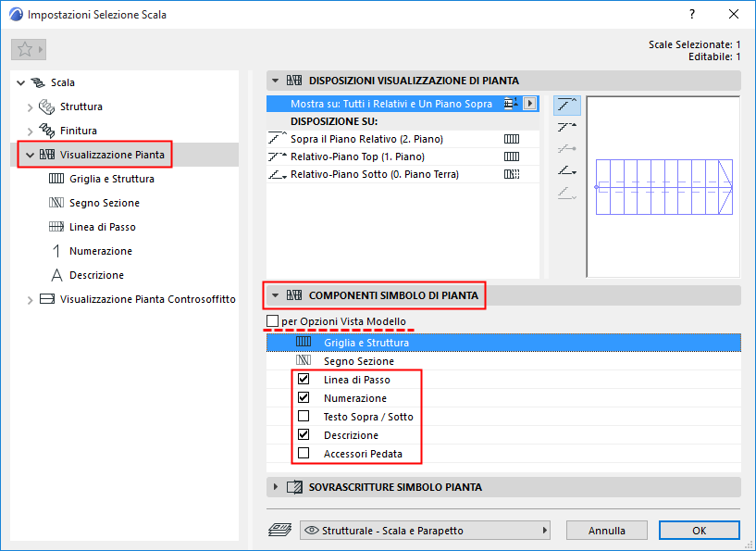Click the Griglia e Struttura tree icon

(56, 179)
